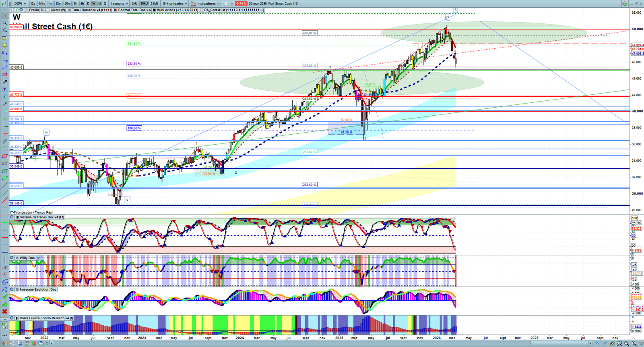Choose the red ellipse drawing tool
This screenshot has height=347, width=644.
pos(4,156)
